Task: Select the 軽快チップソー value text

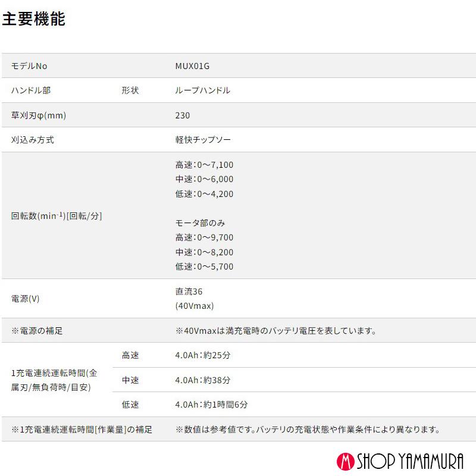Action: point(202,140)
